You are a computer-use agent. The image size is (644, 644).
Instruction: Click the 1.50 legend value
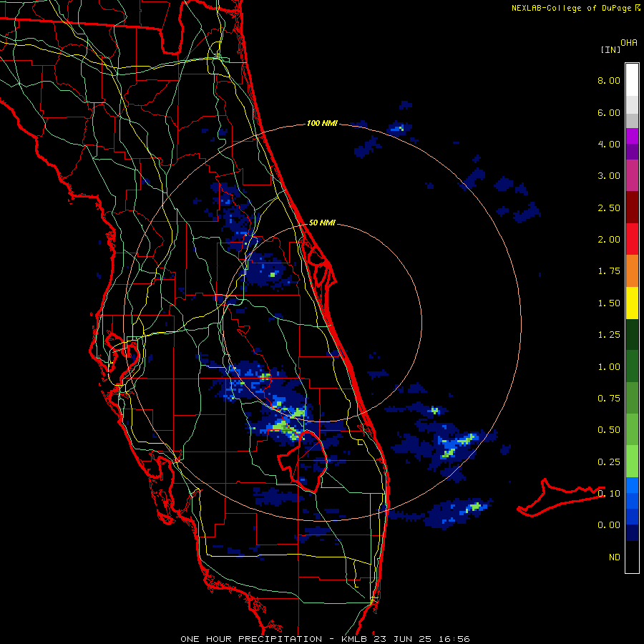point(609,303)
